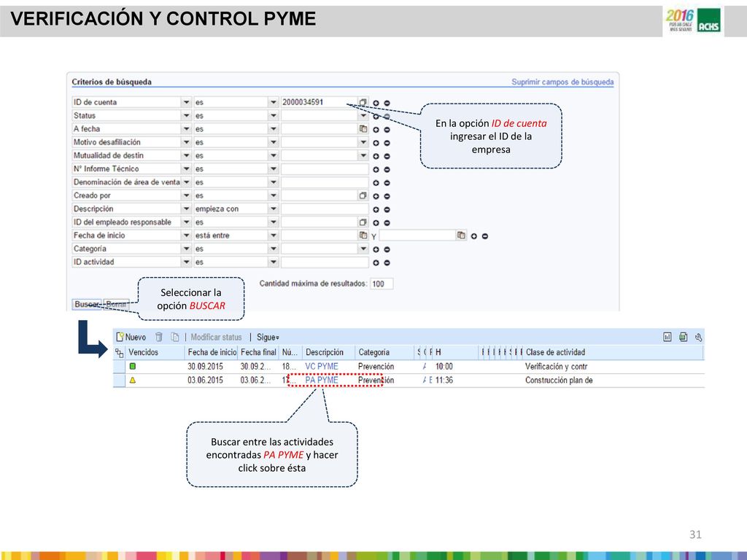Screen dimensions: 747x560
Task: Open the operator dropdown for ID de cuenta
Action: coord(273,102)
